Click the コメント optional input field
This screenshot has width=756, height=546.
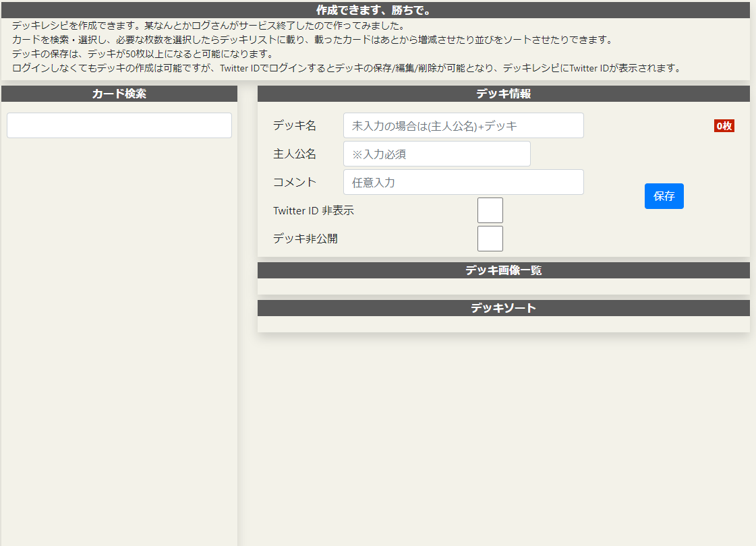point(465,182)
